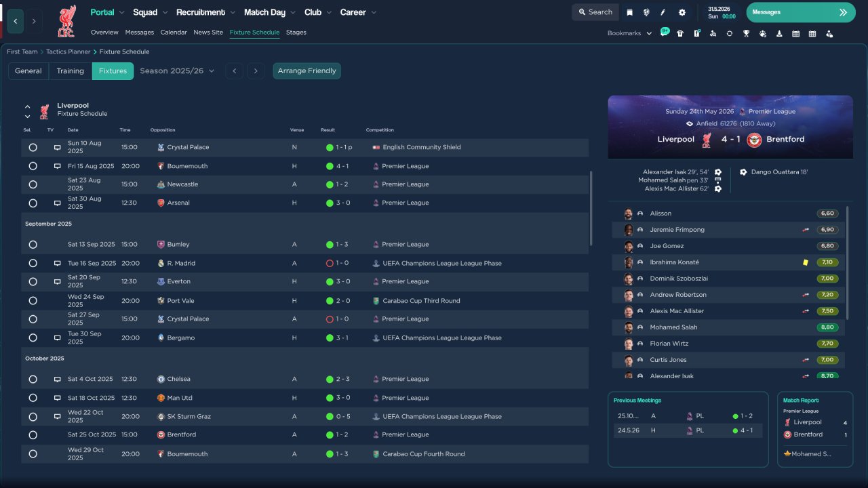
Task: Click the Chelsea crest in fixture list
Action: [x=160, y=379]
